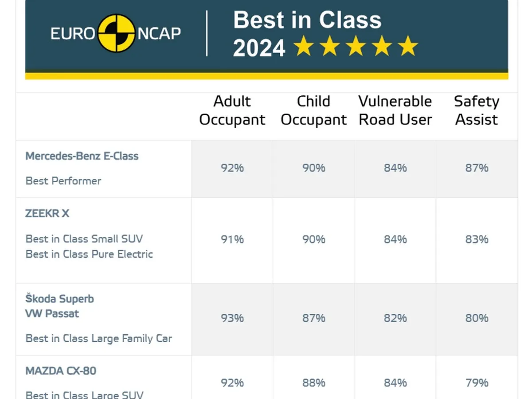Open the Škoda Superb link
The height and width of the screenshot is (399, 532).
tap(60, 299)
